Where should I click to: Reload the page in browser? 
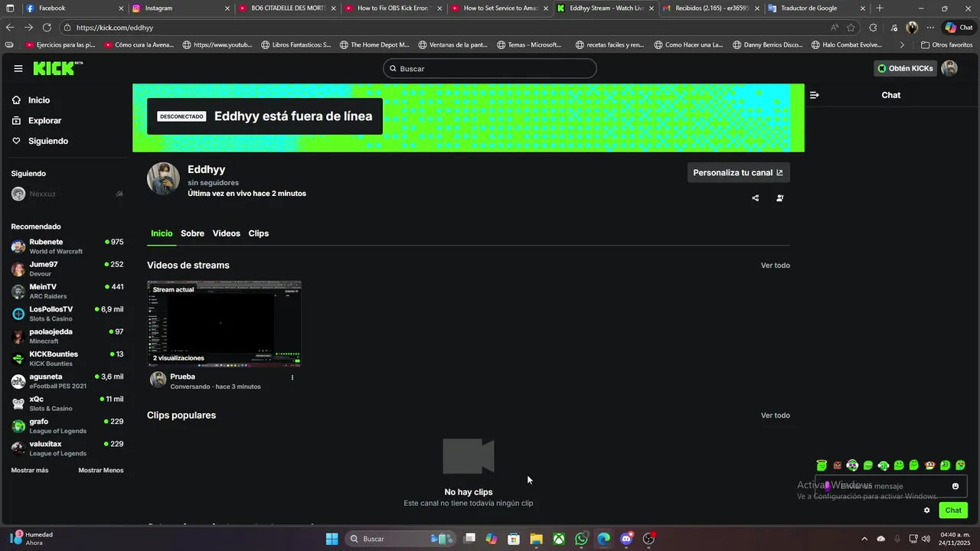click(x=47, y=28)
